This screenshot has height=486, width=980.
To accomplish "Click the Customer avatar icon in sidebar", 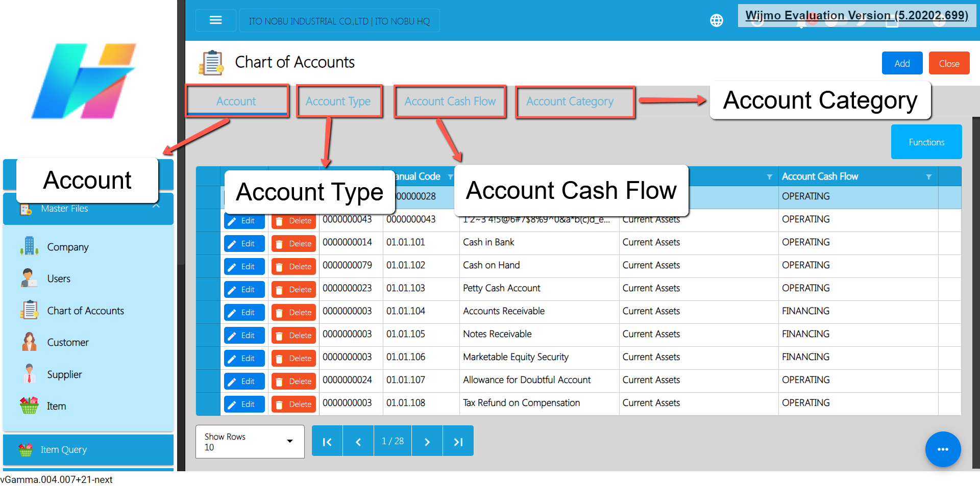I will pos(29,342).
